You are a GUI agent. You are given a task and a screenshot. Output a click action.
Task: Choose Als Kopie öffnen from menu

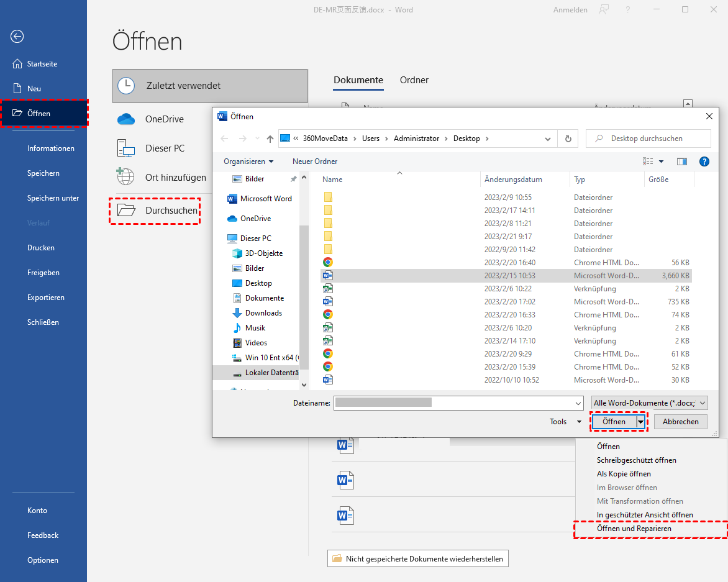point(624,474)
